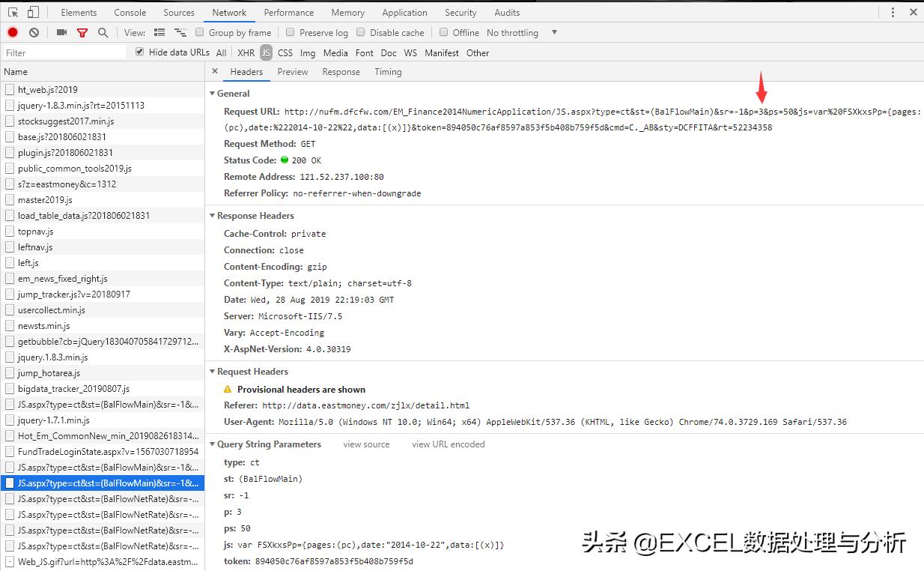Click the view source link

pos(365,444)
